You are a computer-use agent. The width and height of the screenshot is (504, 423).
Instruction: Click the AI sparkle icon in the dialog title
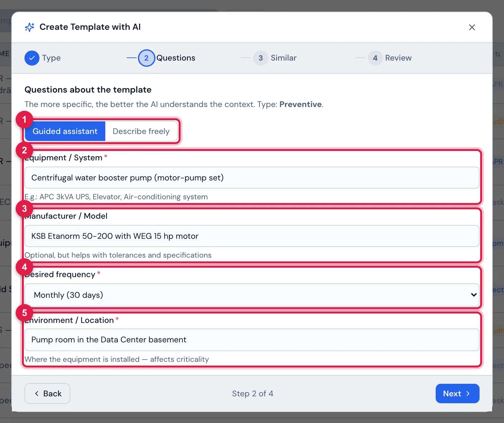pyautogui.click(x=29, y=27)
